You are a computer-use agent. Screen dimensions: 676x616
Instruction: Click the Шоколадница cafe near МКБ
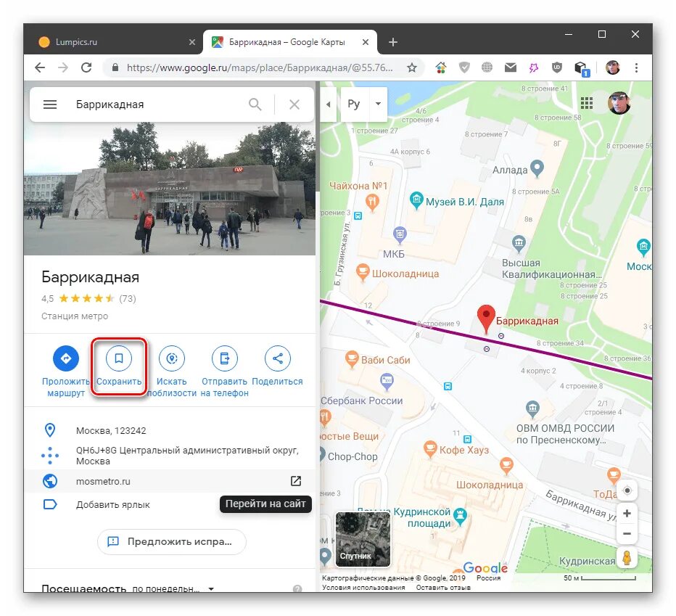point(363,272)
